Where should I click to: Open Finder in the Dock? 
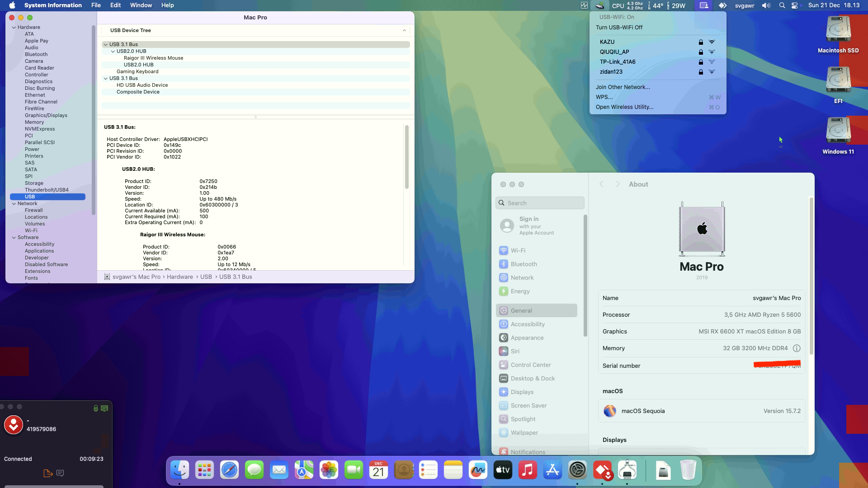179,470
